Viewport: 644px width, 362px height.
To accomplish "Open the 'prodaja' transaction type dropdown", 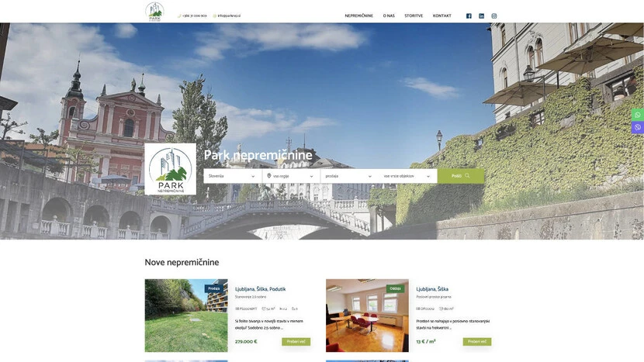I will [349, 176].
